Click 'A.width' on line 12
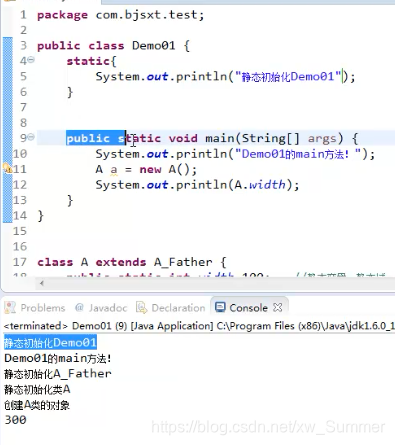Image resolution: width=395 pixels, height=445 pixels. point(260,185)
